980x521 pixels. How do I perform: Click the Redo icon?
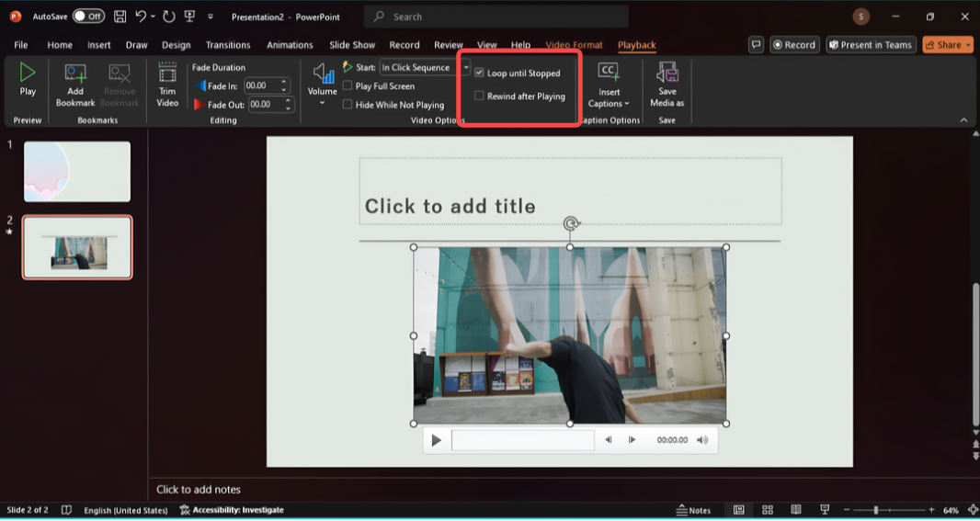click(x=169, y=17)
